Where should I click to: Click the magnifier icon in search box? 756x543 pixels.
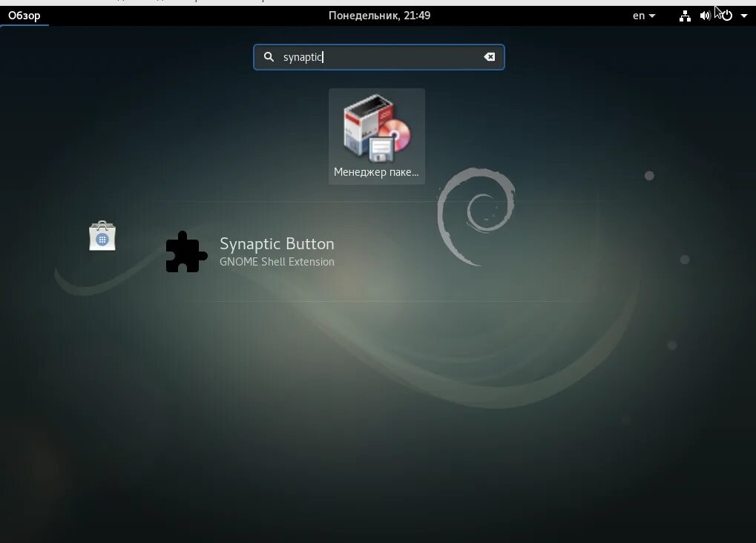coord(269,57)
